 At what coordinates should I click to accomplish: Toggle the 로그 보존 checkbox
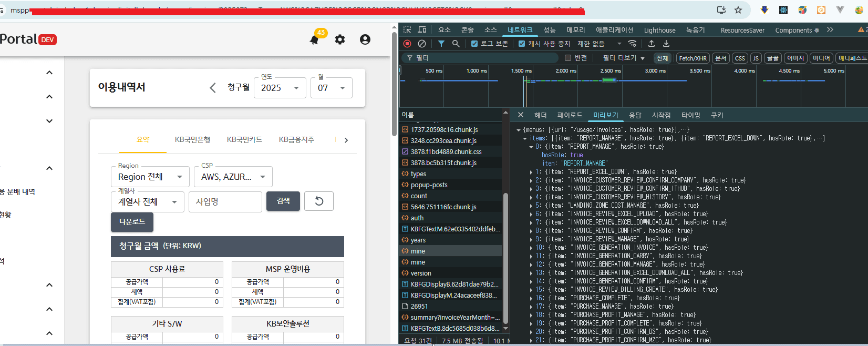point(474,44)
